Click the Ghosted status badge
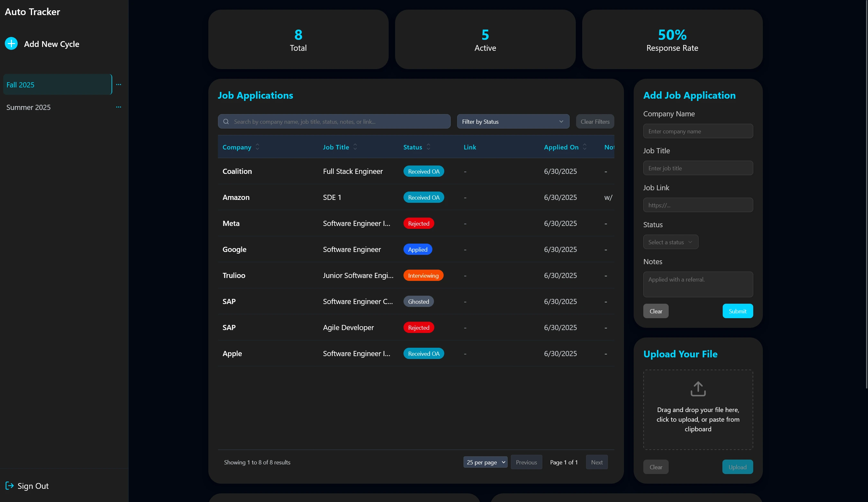 point(419,301)
